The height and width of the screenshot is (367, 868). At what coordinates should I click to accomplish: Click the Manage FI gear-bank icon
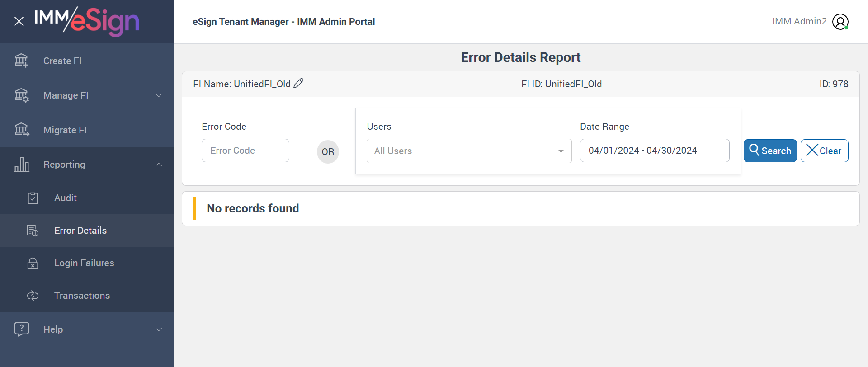[21, 95]
